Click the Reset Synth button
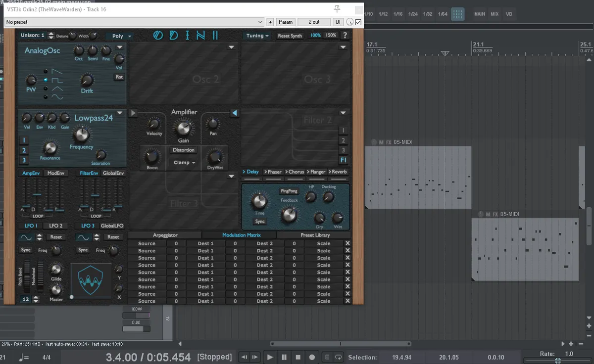Viewport: 594px width, 364px height. click(290, 36)
